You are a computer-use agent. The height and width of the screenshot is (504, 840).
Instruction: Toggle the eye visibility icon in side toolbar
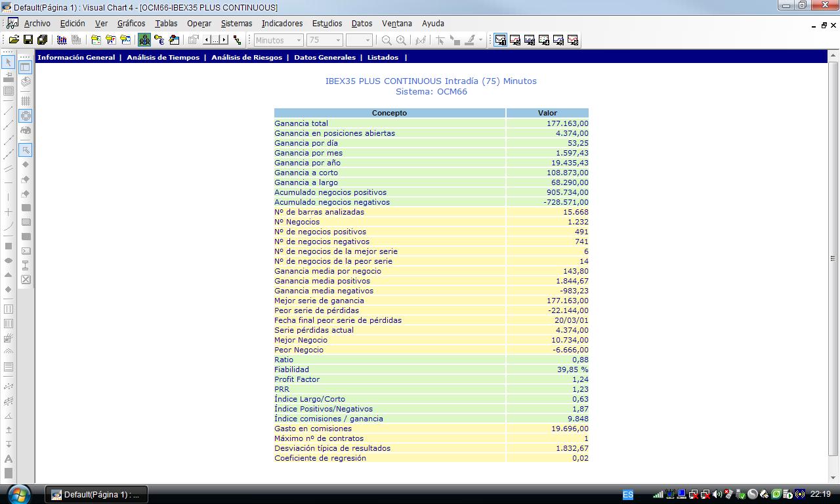pyautogui.click(x=26, y=130)
